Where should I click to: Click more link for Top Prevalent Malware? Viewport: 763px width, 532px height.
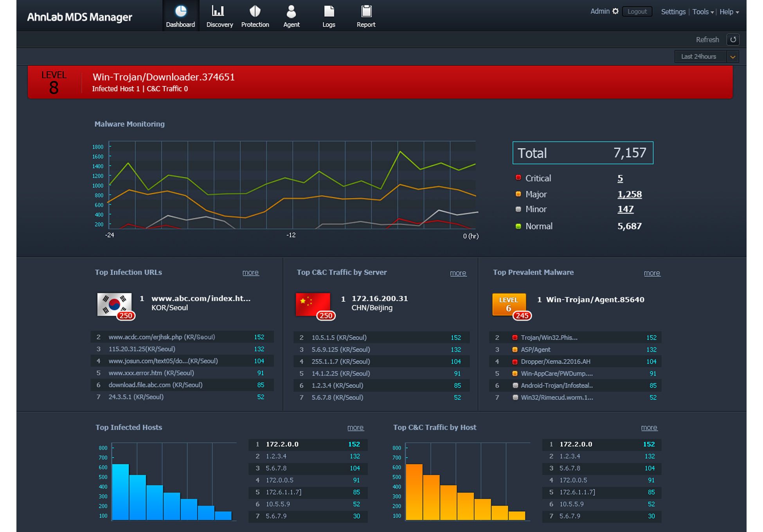pos(652,273)
